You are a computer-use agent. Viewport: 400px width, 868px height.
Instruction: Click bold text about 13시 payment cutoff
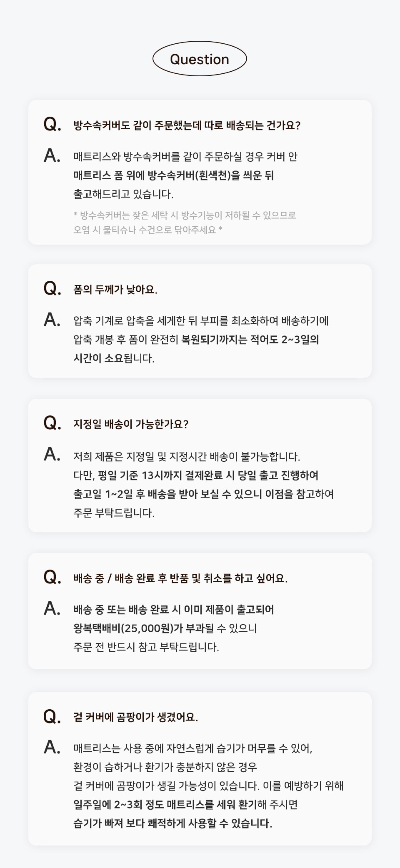(x=208, y=475)
